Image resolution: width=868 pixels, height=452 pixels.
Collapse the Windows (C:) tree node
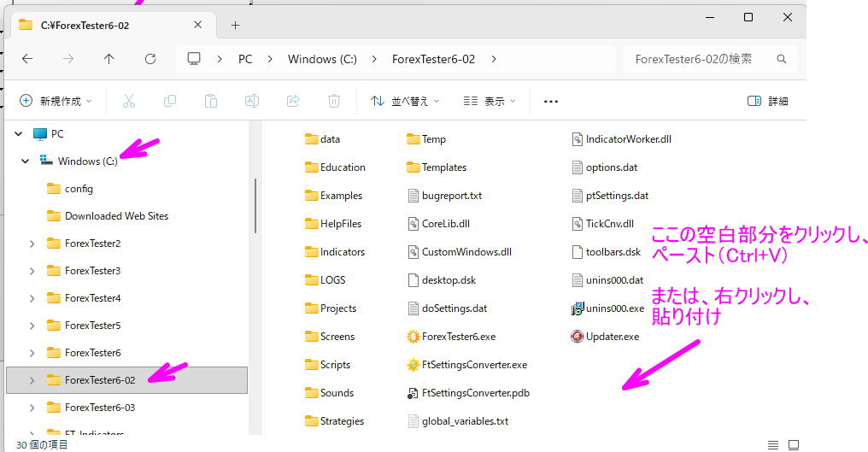25,161
